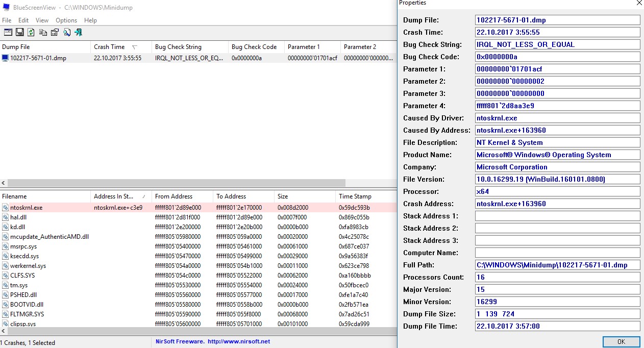Click the file icon beside ntoskrnl.exe
Screen dimensions: 644x348
tap(5, 208)
